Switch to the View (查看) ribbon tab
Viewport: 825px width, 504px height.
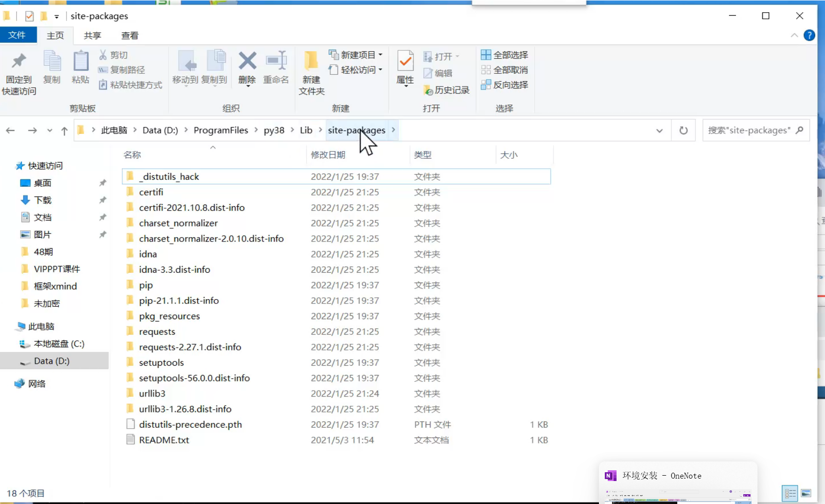pyautogui.click(x=130, y=36)
